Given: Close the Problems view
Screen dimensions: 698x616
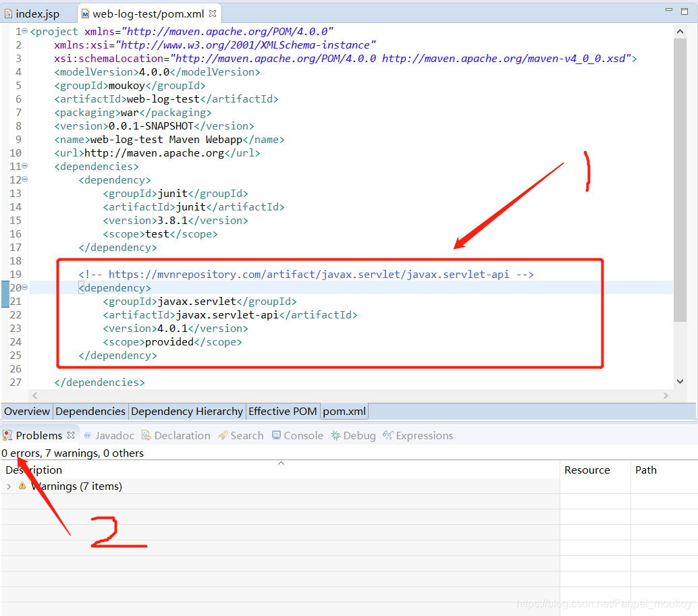Looking at the screenshot, I should click(71, 435).
